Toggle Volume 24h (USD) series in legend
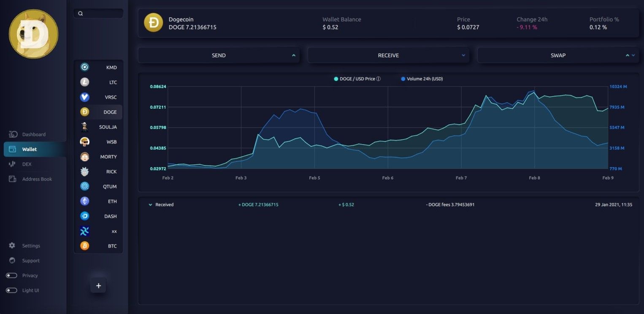The width and height of the screenshot is (644, 314). tap(422, 79)
